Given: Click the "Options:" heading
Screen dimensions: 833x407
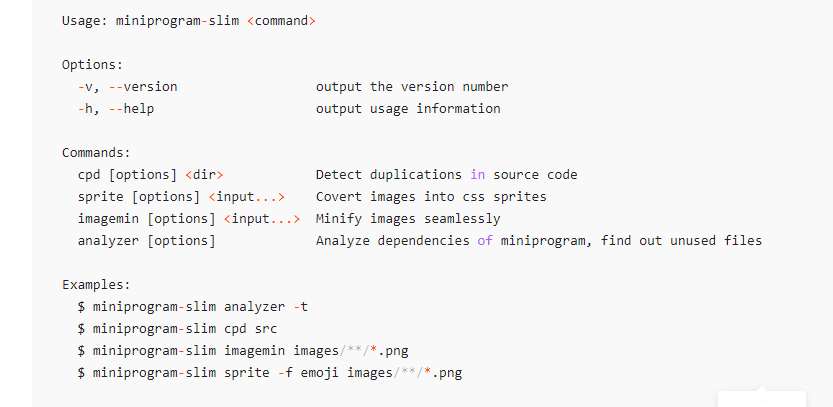Looking at the screenshot, I should [x=92, y=65].
